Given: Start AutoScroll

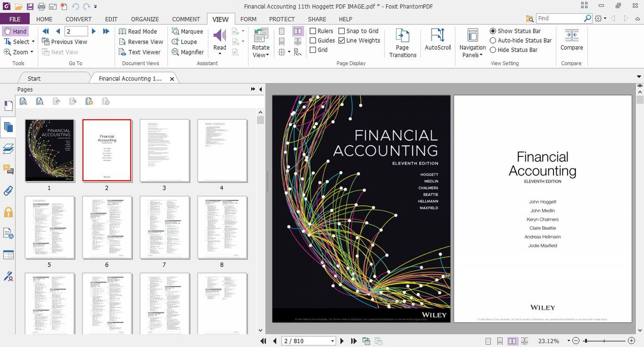Looking at the screenshot, I should point(438,39).
